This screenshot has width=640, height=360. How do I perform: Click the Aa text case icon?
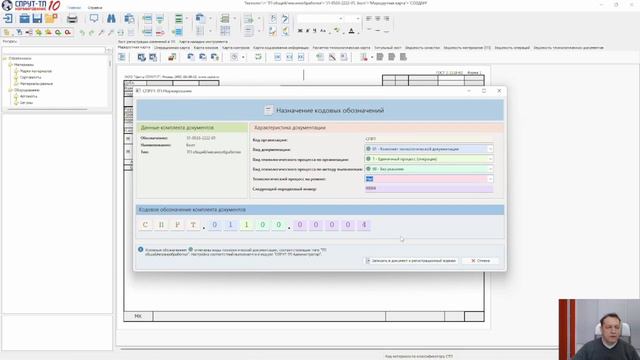(323, 31)
